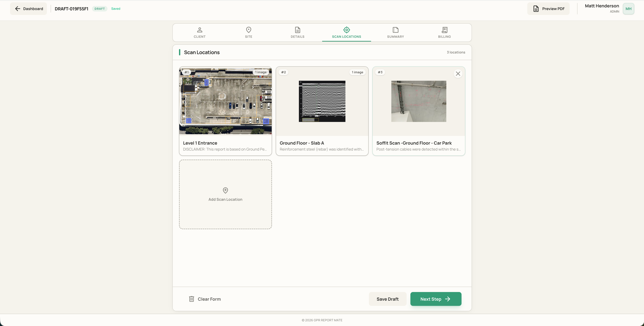Click the Details document icon
The width and height of the screenshot is (644, 326).
pyautogui.click(x=297, y=30)
